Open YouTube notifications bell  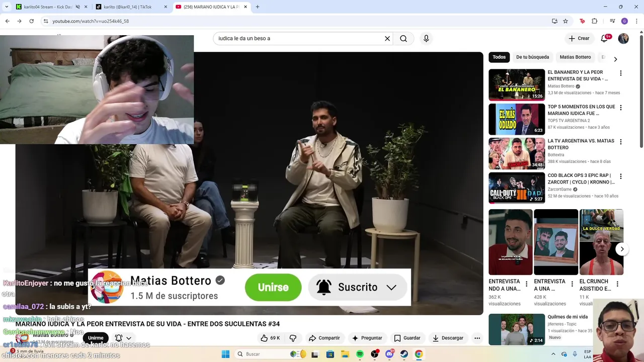(x=605, y=38)
